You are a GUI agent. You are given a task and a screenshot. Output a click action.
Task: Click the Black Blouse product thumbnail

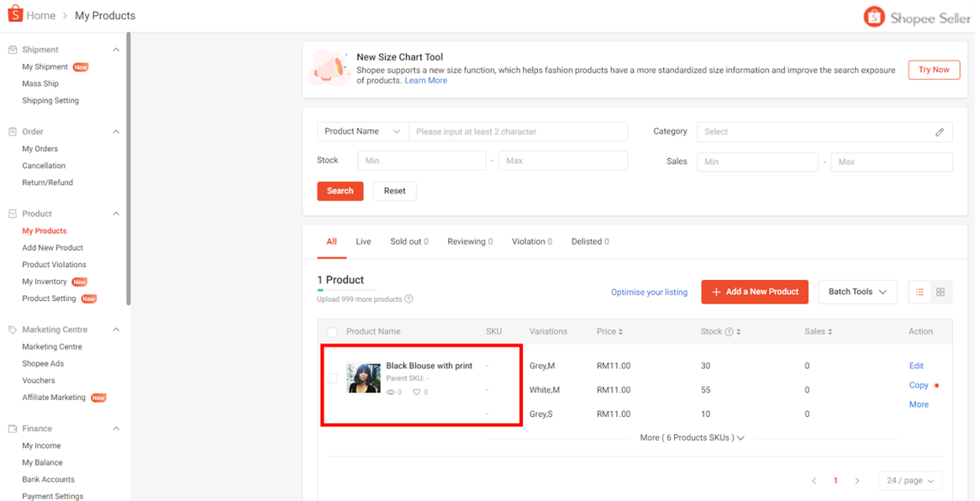(x=363, y=377)
